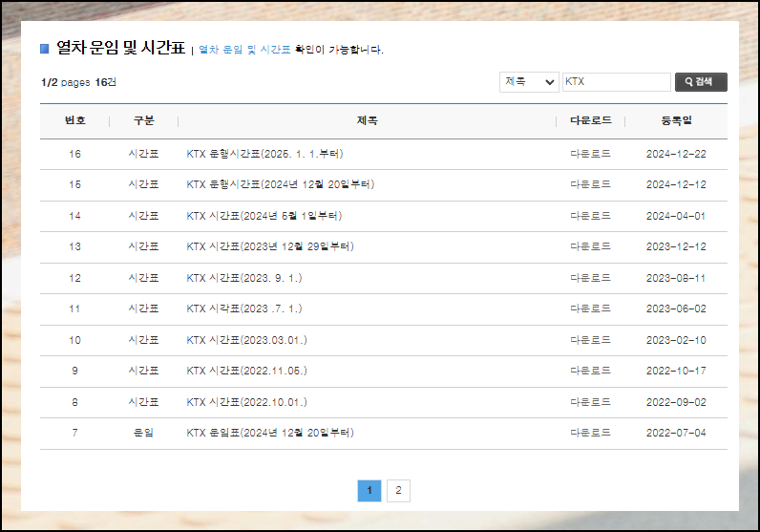
Task: Download file for row number 15
Action: 590,184
